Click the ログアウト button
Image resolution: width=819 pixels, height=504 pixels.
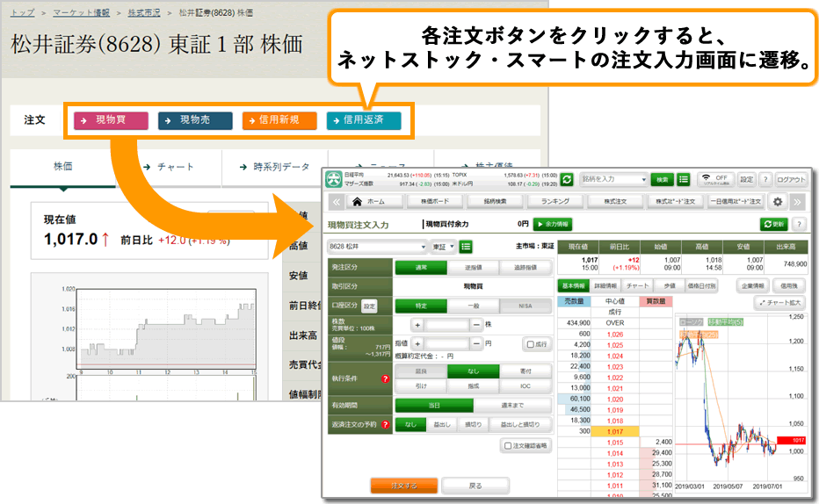791,179
